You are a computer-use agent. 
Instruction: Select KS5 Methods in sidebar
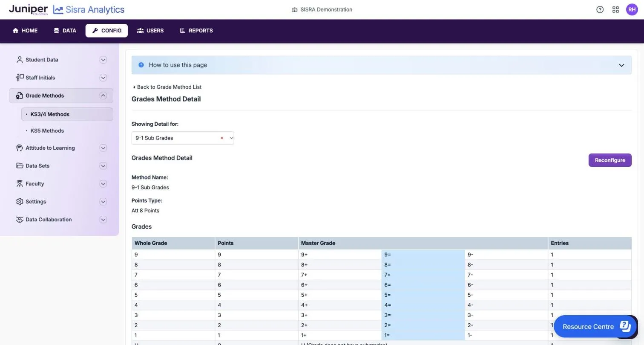click(x=47, y=131)
